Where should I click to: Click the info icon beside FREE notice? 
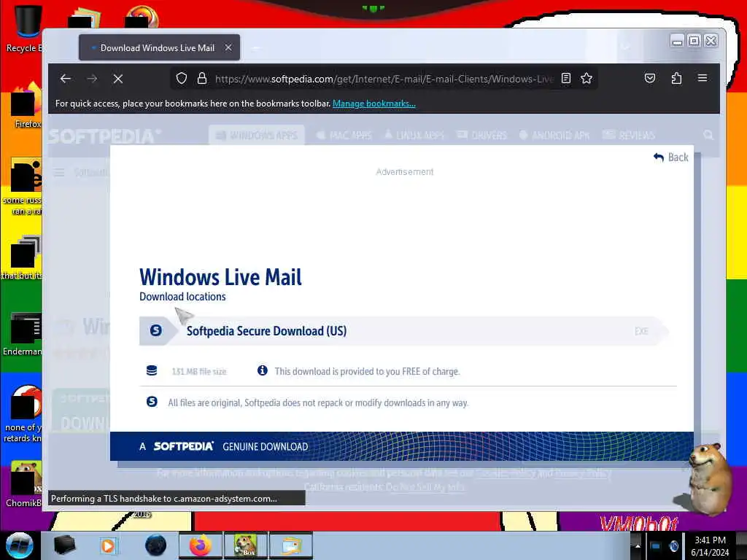[x=263, y=370]
